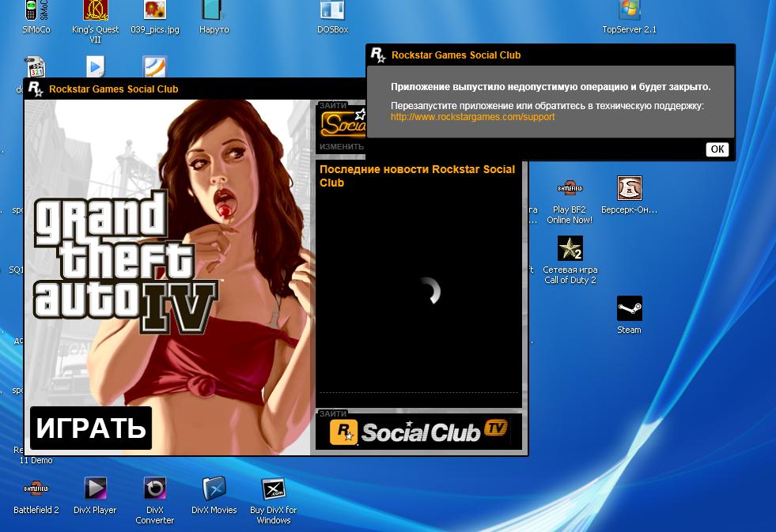Select the DOSBox desktop icon
776x532 pixels.
(x=332, y=17)
